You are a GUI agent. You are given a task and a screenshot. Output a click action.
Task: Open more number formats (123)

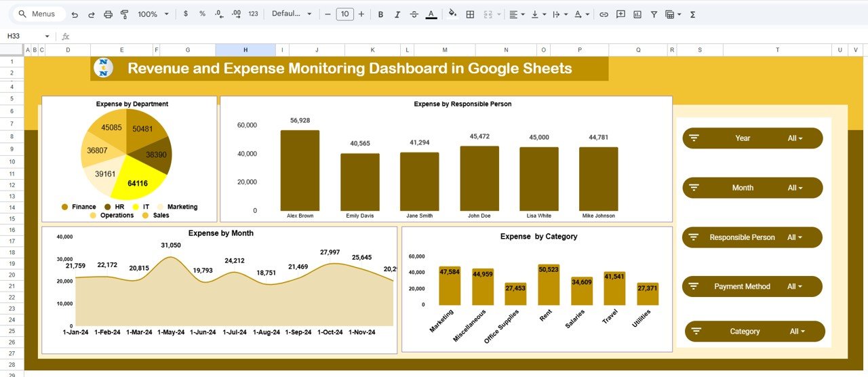[x=253, y=14]
